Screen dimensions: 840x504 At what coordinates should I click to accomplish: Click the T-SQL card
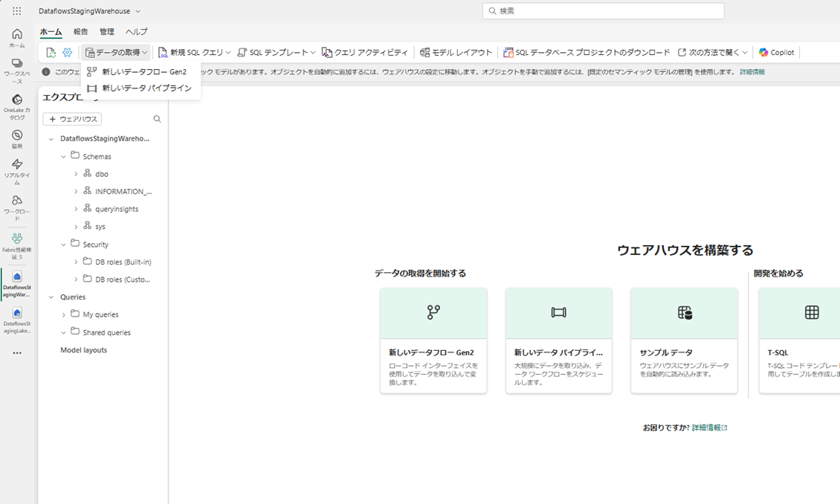point(799,340)
